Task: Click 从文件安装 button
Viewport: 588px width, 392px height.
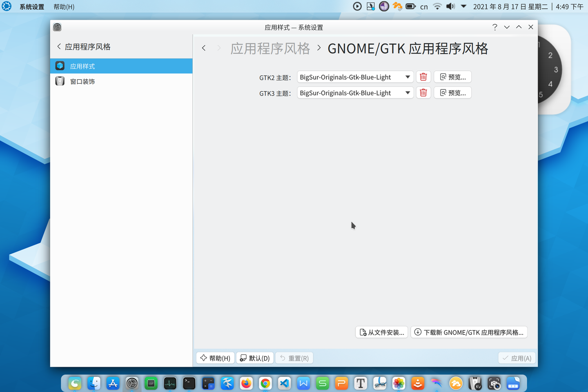Action: pyautogui.click(x=381, y=332)
